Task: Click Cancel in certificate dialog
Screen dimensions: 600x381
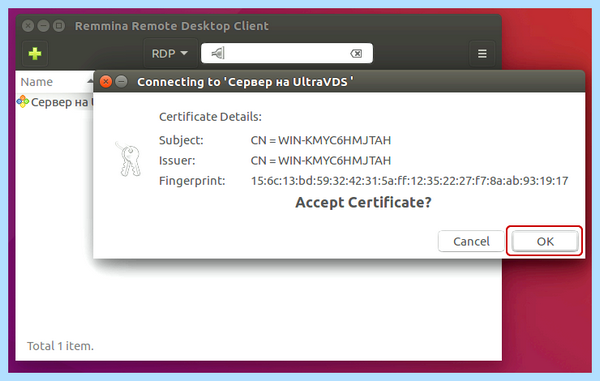Action: pos(471,241)
